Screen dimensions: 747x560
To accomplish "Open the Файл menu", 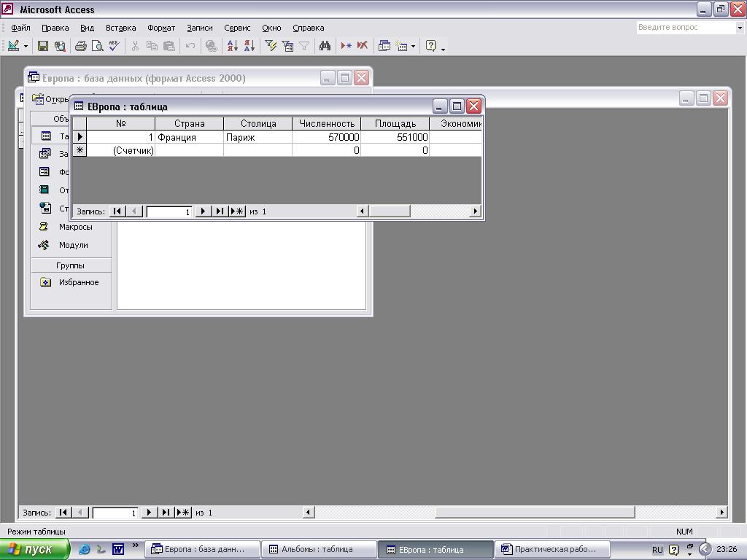I will pos(20,28).
